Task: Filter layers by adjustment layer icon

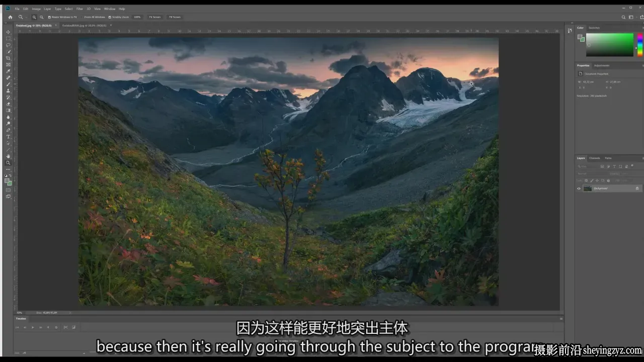Action: pyautogui.click(x=608, y=166)
